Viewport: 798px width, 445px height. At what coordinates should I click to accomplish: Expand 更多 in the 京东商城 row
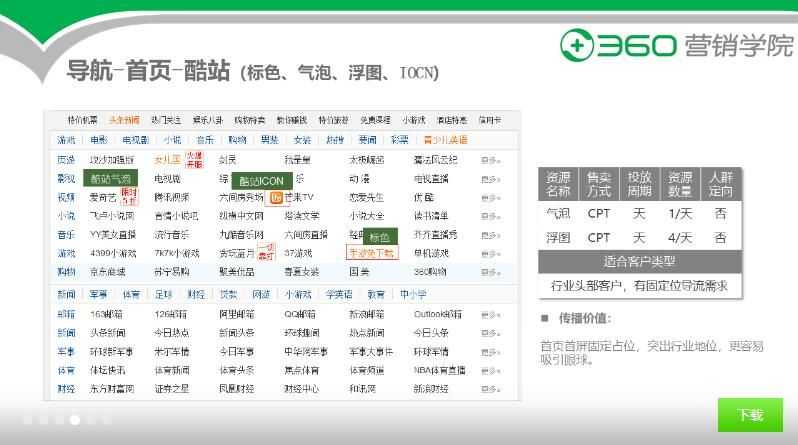tap(491, 272)
